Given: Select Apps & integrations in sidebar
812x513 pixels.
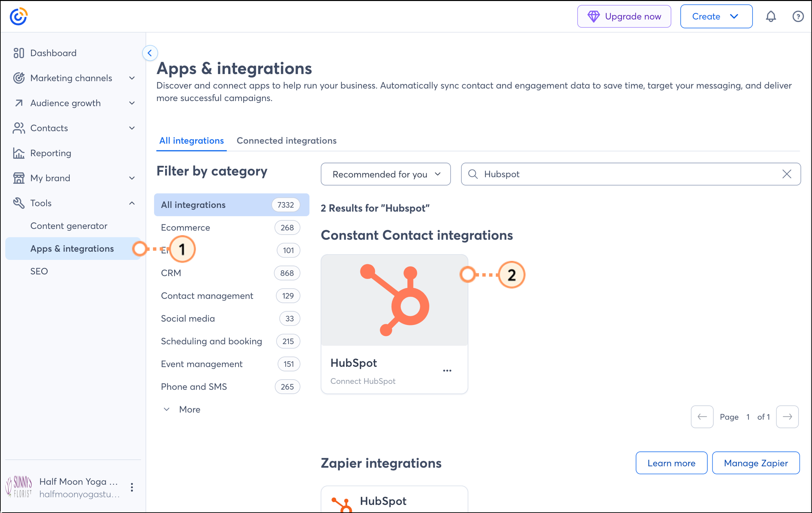Looking at the screenshot, I should point(73,248).
